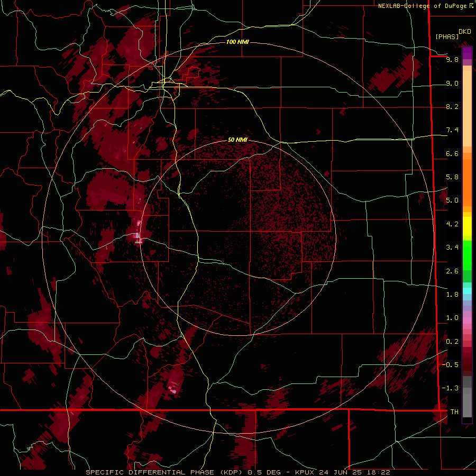Click the TH threshold label
The width and height of the screenshot is (476, 476).
coord(454,411)
